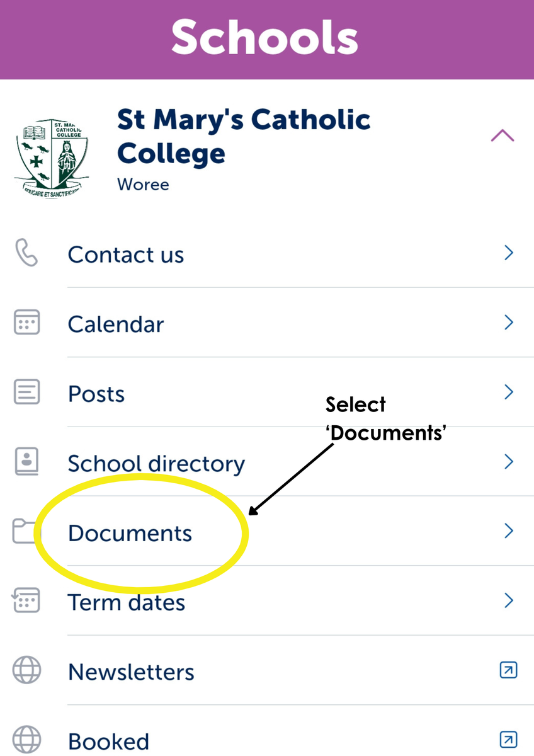Collapse the St Mary's Catholic College section
This screenshot has width=534, height=756.
point(502,135)
